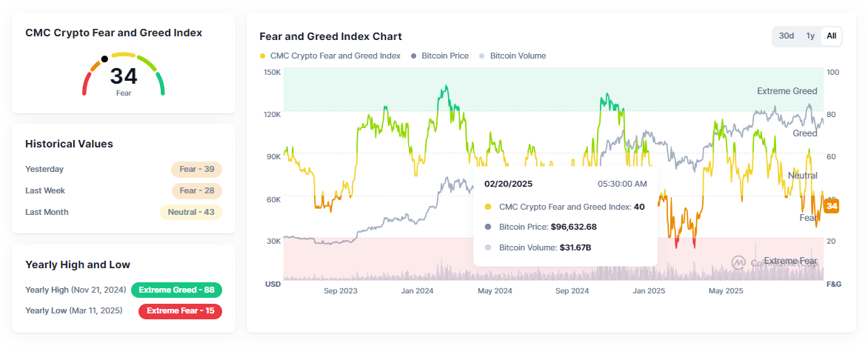Click the yellow Fear and Greed legend dot
This screenshot has height=346, width=868.
pos(263,56)
